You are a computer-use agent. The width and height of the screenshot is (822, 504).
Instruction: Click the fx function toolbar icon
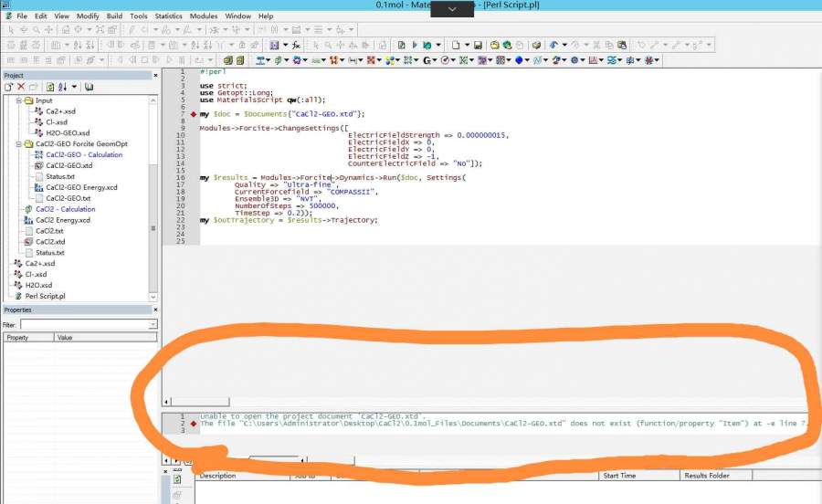[296, 45]
